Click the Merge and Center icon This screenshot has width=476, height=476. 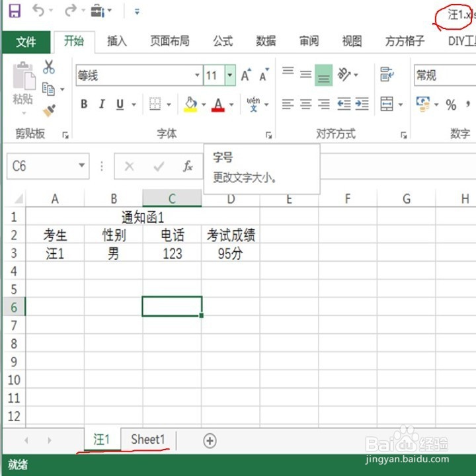pos(387,104)
